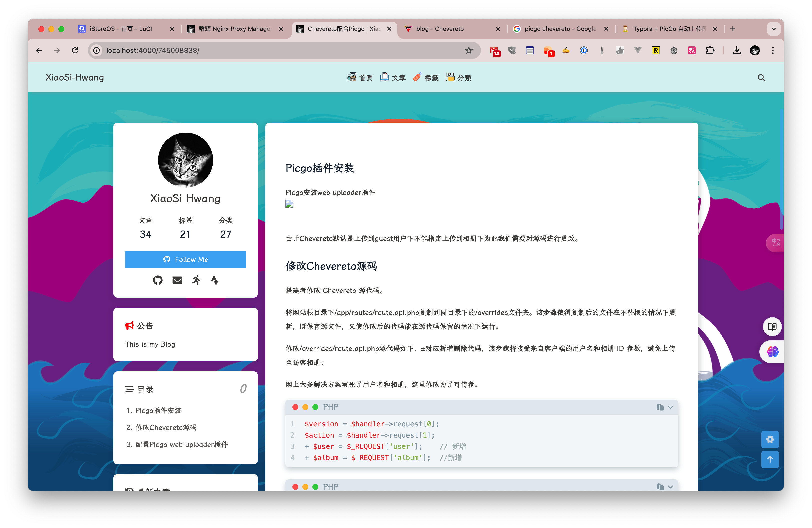This screenshot has width=812, height=528.
Task: Jump to 修改Chevereto源码 in table of contents
Action: pos(166,427)
